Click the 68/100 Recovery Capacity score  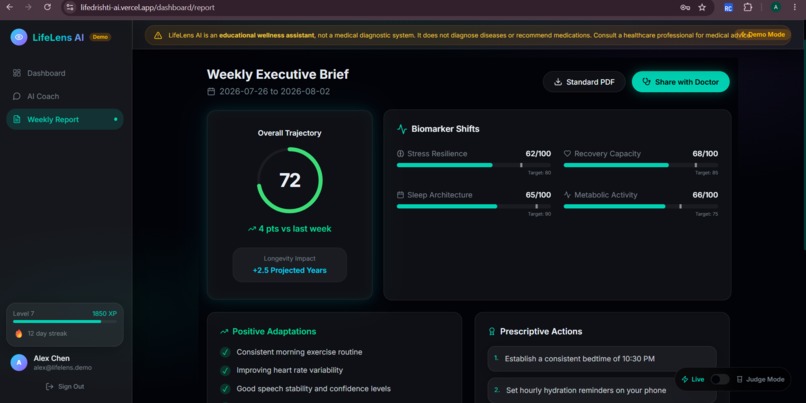[705, 154]
